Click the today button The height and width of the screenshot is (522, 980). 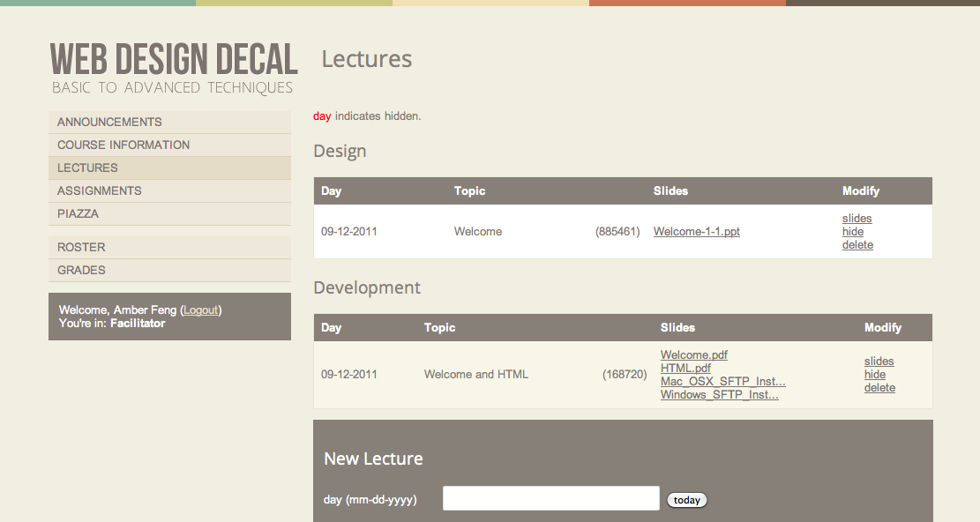point(687,500)
